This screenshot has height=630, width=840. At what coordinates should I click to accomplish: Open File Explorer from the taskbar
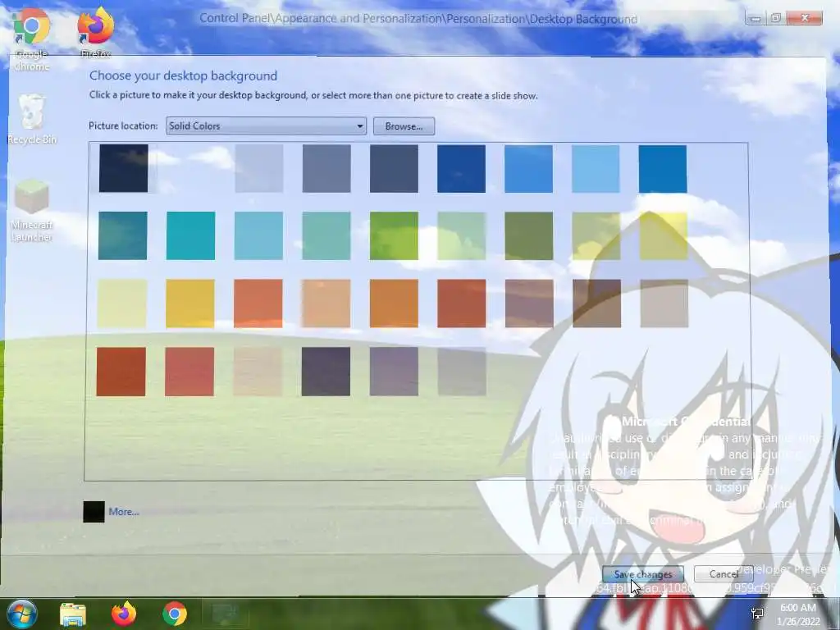pos(73,614)
